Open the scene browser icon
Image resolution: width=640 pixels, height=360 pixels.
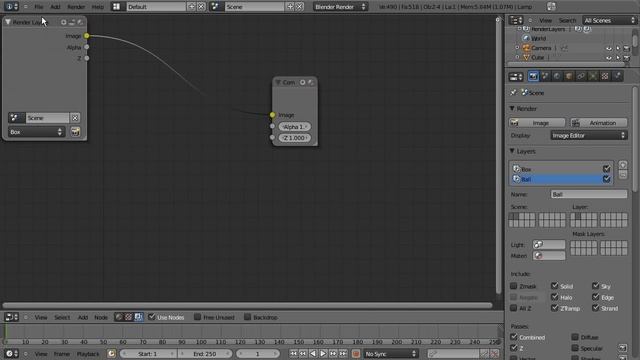(x=216, y=7)
